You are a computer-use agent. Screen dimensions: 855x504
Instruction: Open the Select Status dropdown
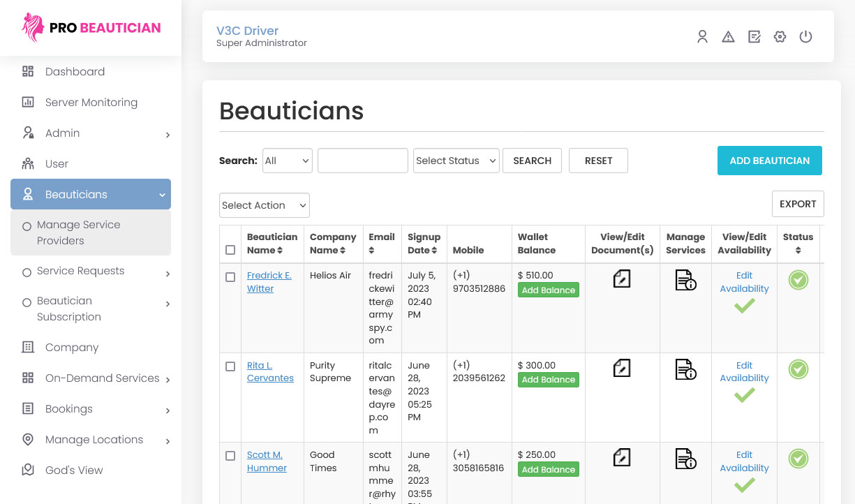coord(456,161)
